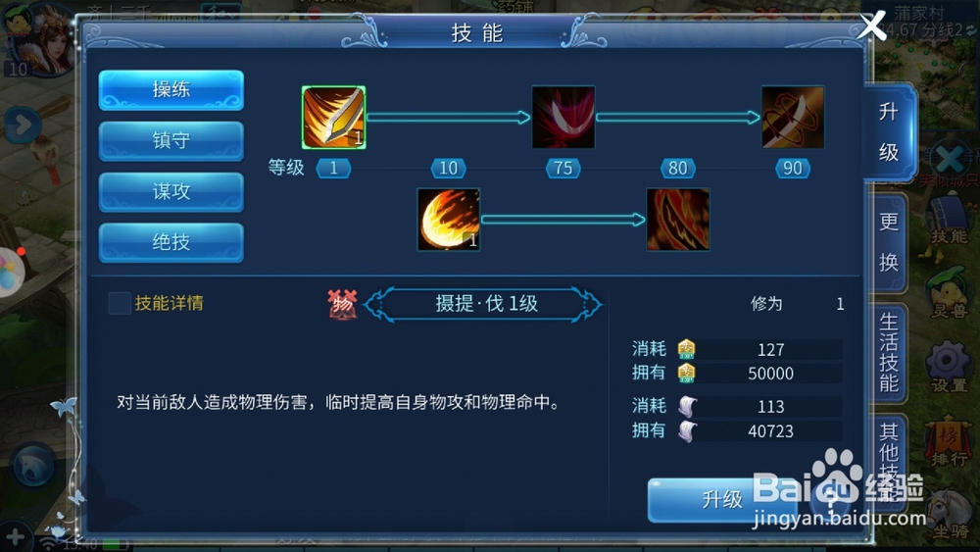Screen dimensions: 980x552
Task: Expand the side panel arrow button
Action: (21, 125)
